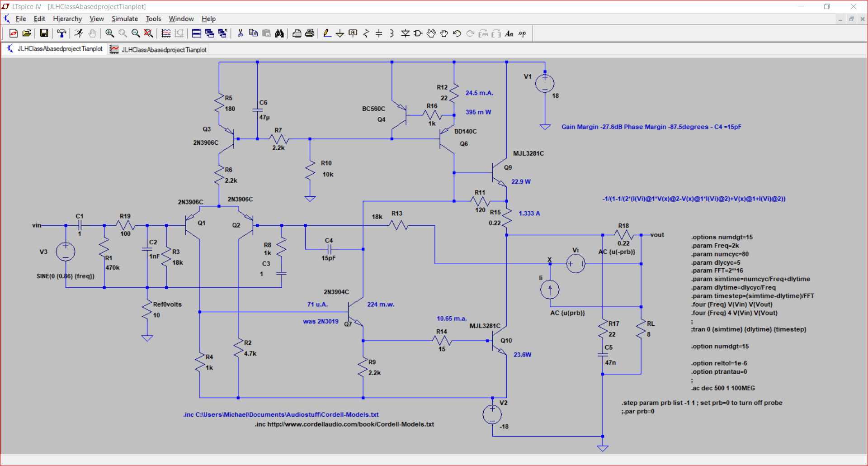
Task: Click the Ref0volts resistor label
Action: [x=167, y=304]
